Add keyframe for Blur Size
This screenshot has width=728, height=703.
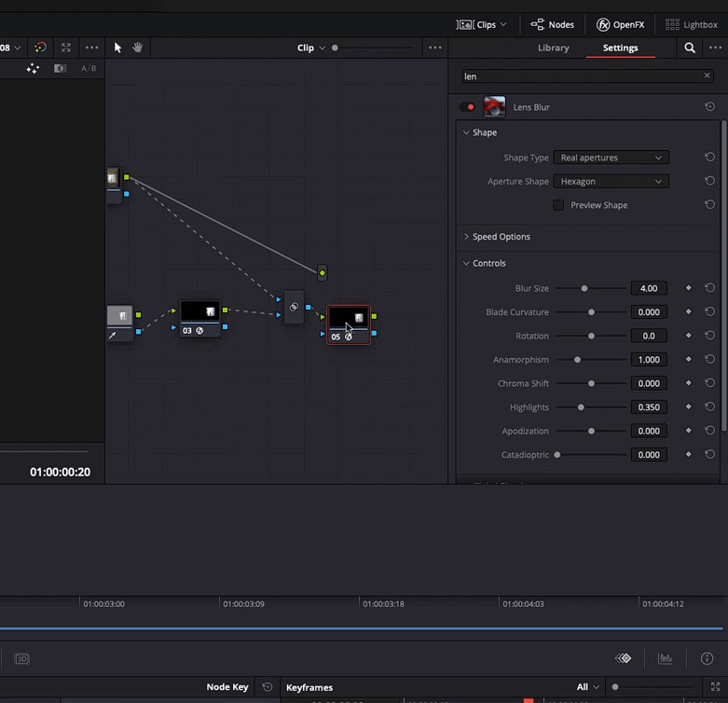689,288
